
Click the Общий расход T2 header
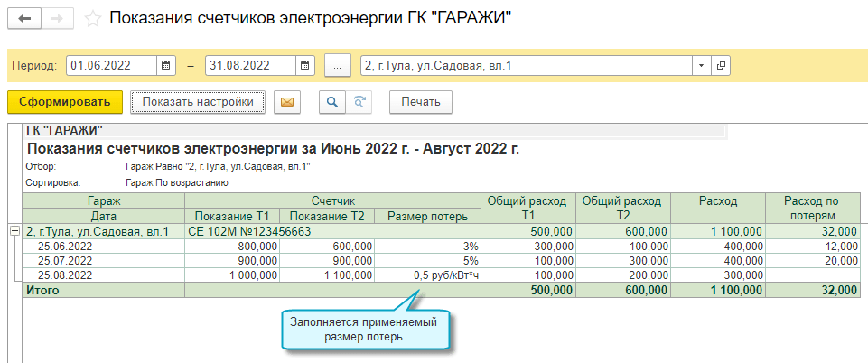pos(623,209)
